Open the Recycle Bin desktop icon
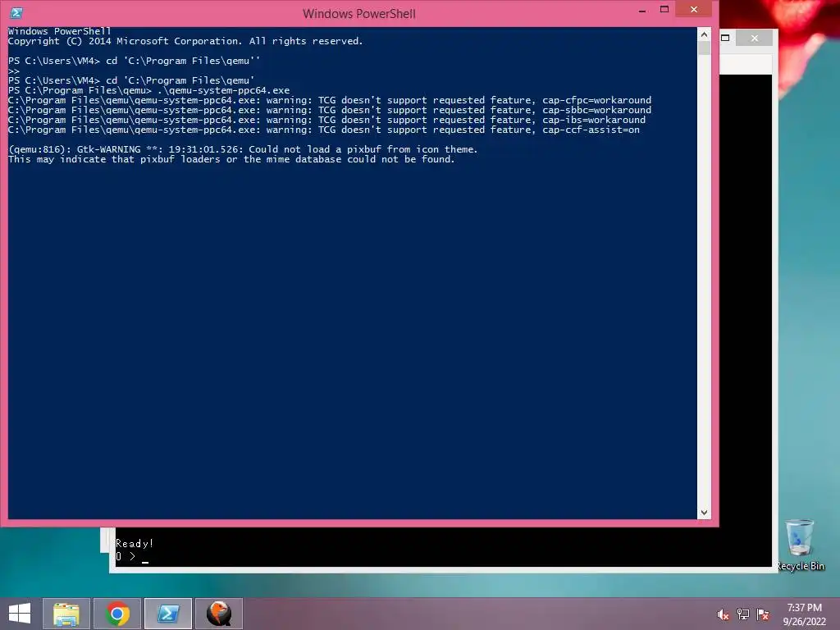This screenshot has height=630, width=840. pyautogui.click(x=800, y=545)
